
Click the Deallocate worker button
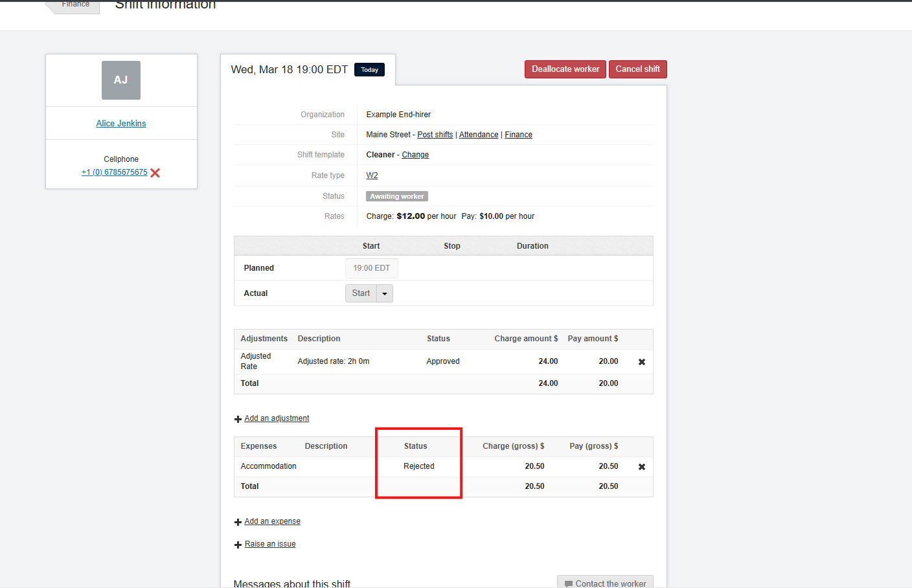(x=565, y=69)
